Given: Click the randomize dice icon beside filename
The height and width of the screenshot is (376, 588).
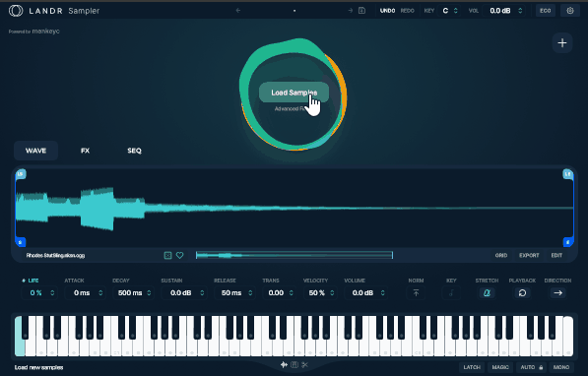Looking at the screenshot, I should tap(167, 255).
